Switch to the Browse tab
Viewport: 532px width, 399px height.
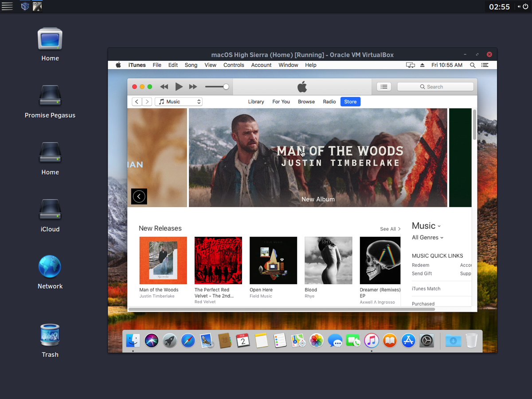tap(306, 102)
